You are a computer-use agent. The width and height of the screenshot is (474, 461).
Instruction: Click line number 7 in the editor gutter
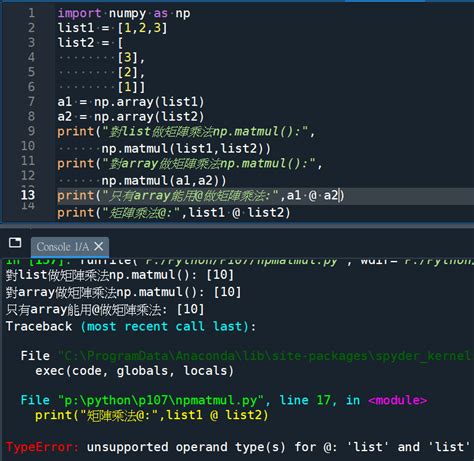coord(31,101)
